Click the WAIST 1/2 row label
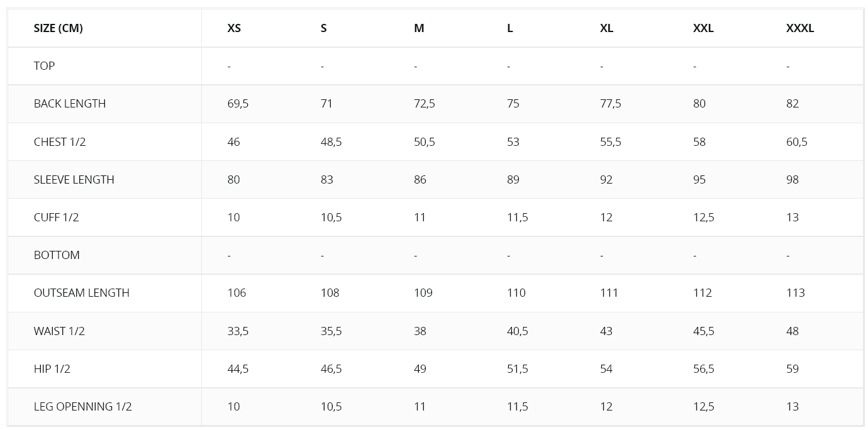Image resolution: width=868 pixels, height=430 pixels. pyautogui.click(x=59, y=331)
